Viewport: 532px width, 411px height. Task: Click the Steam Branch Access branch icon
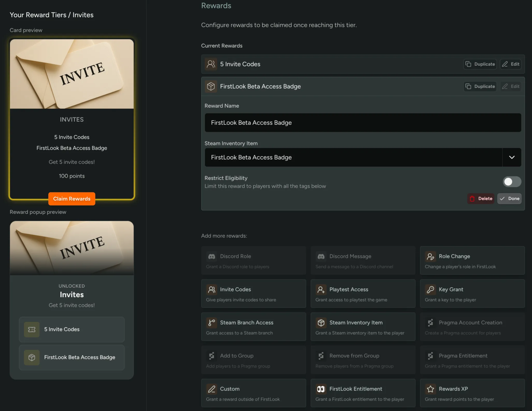[x=212, y=323]
